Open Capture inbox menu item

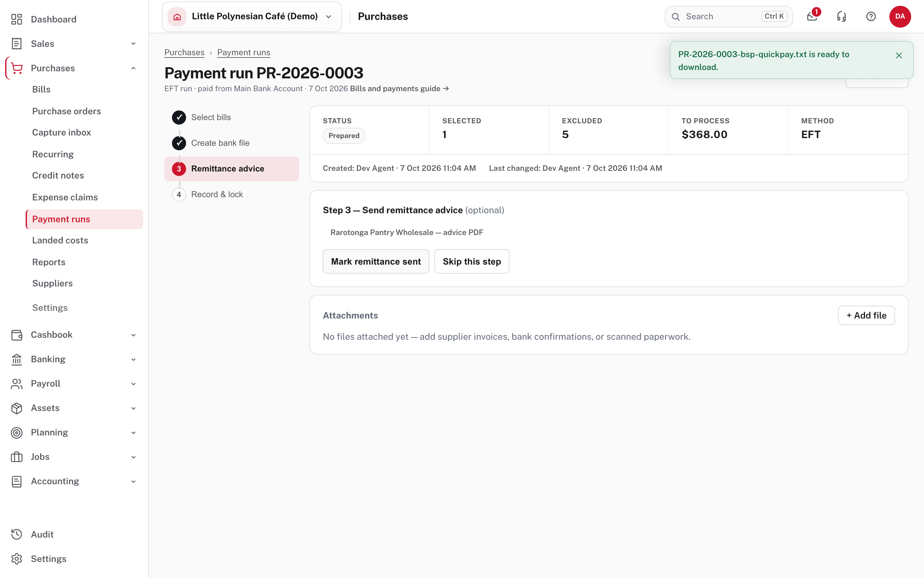62,132
